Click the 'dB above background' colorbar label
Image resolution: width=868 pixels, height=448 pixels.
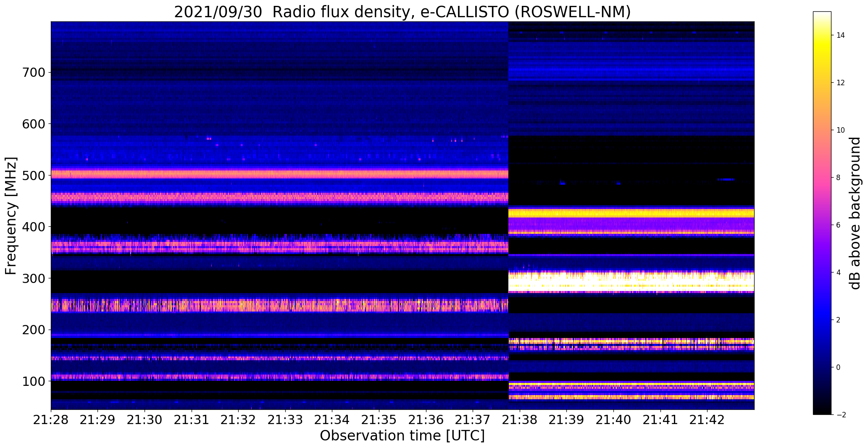pos(855,213)
